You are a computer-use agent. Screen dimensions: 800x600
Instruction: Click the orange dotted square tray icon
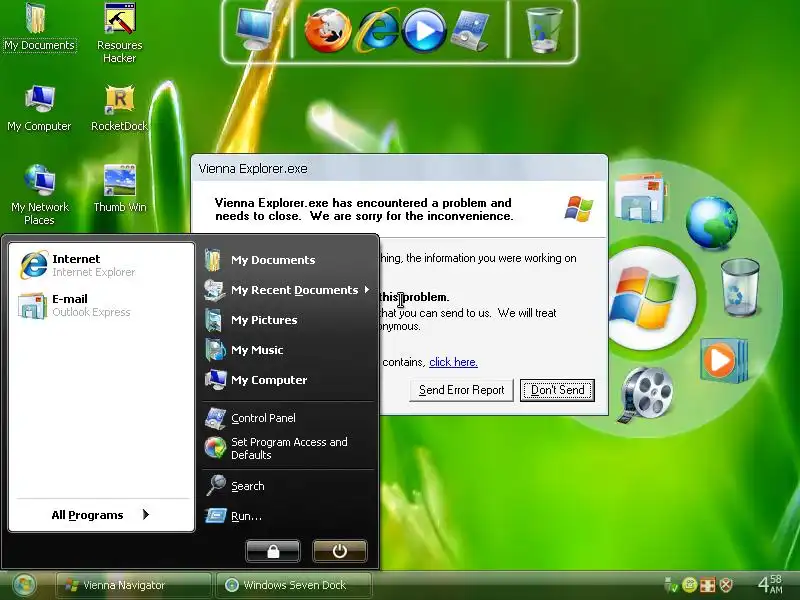tap(707, 585)
